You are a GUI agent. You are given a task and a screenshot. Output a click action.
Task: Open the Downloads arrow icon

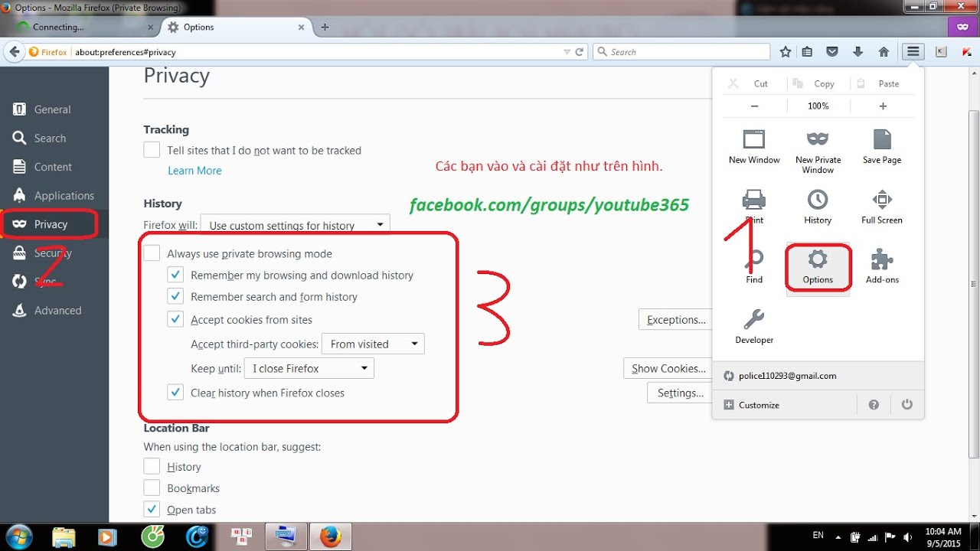coord(857,52)
